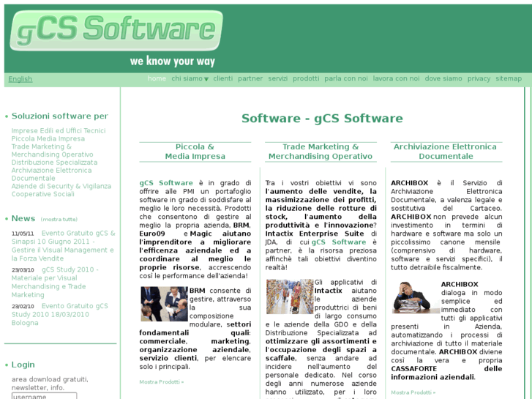Image resolution: width=532 pixels, height=399 pixels.
Task: Click the News section heading
Action: [x=23, y=218]
